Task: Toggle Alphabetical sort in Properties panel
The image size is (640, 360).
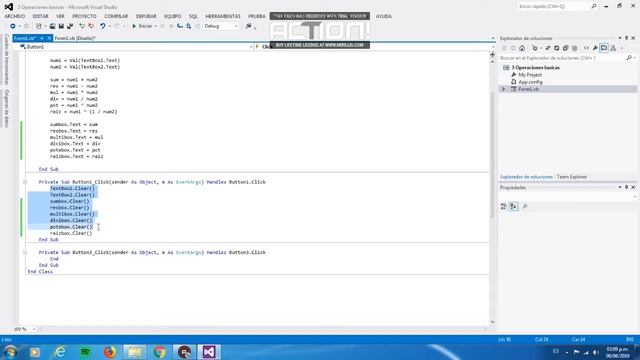Action: click(x=513, y=207)
